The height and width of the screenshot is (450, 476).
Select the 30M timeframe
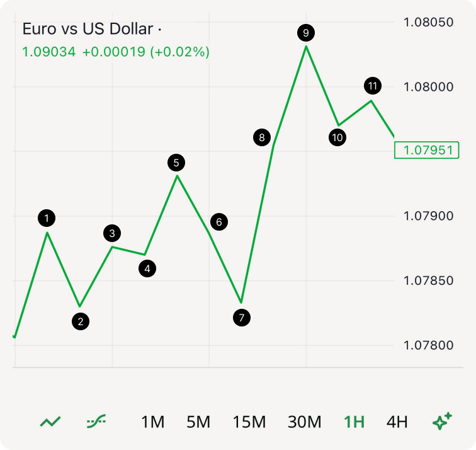coord(305,422)
